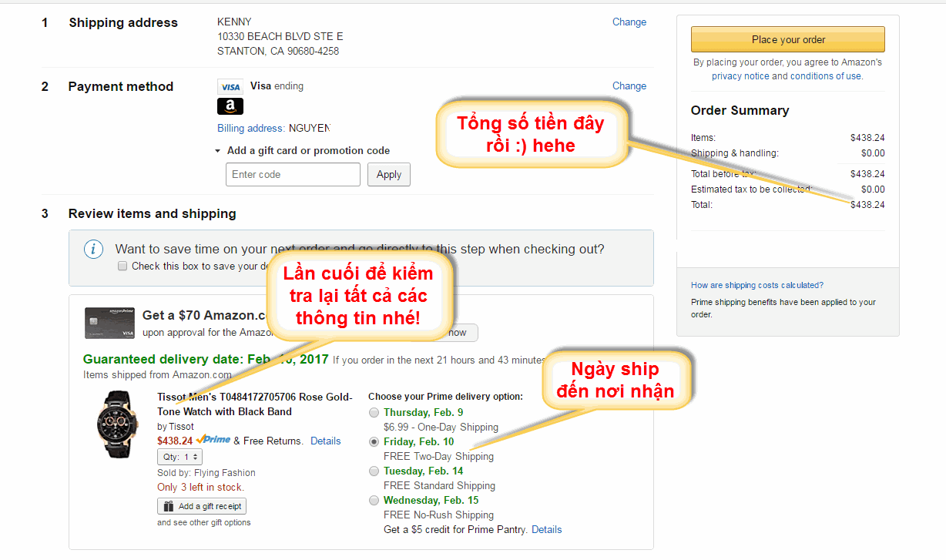Select Thursday, Feb. 9 One-Day Shipping
The width and height of the screenshot is (946, 560).
coord(374,413)
